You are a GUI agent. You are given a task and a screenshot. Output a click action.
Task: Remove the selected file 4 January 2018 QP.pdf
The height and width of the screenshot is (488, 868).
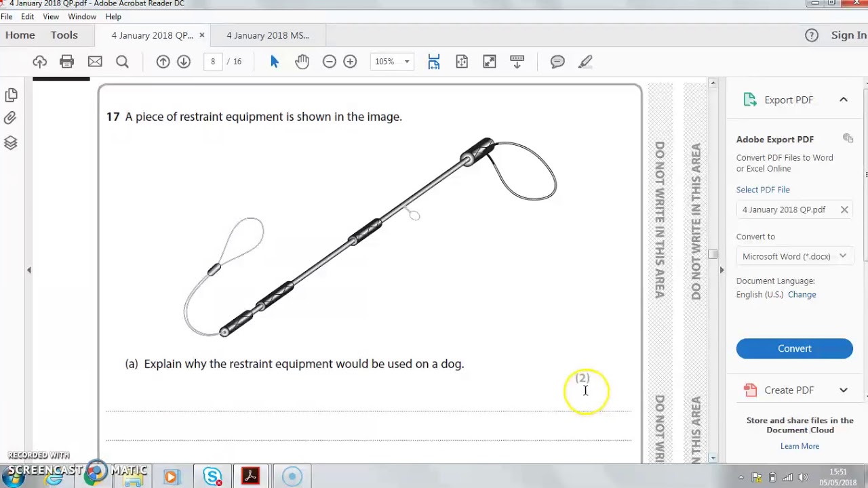pos(844,209)
